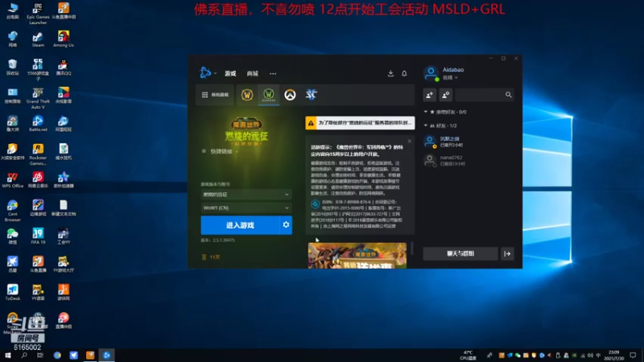
Task: Open the WoW1 (CN) account dropdown
Action: (x=246, y=208)
